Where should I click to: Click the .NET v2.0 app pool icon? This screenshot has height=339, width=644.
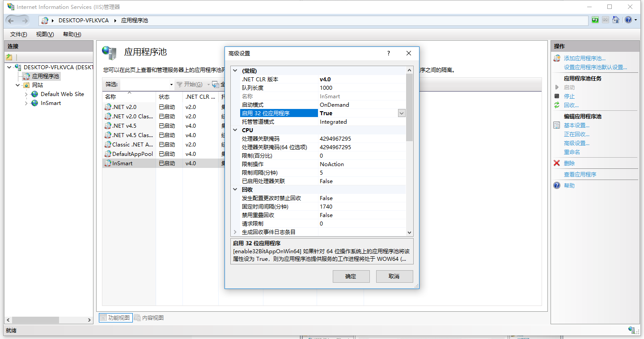point(108,107)
